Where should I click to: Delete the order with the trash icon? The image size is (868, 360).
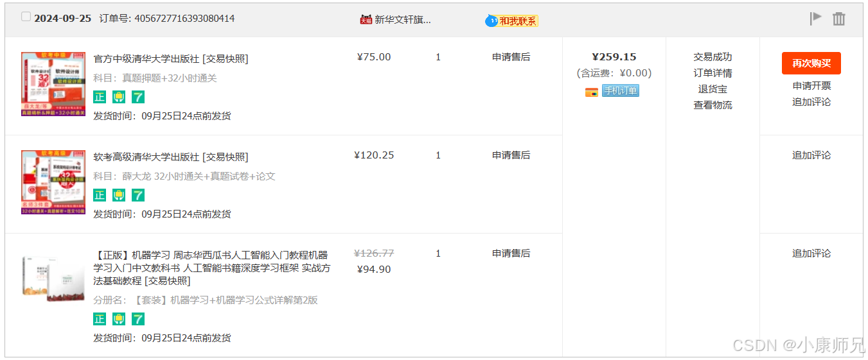click(x=838, y=19)
